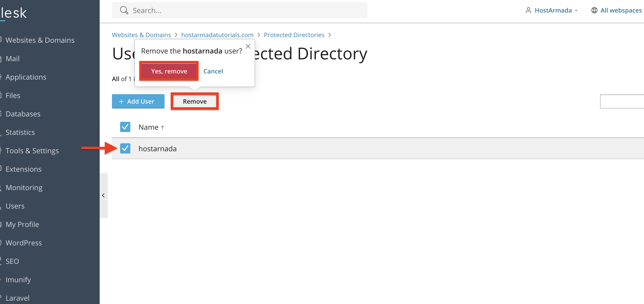Click the list filter input field
The width and height of the screenshot is (644, 304).
[x=622, y=101]
